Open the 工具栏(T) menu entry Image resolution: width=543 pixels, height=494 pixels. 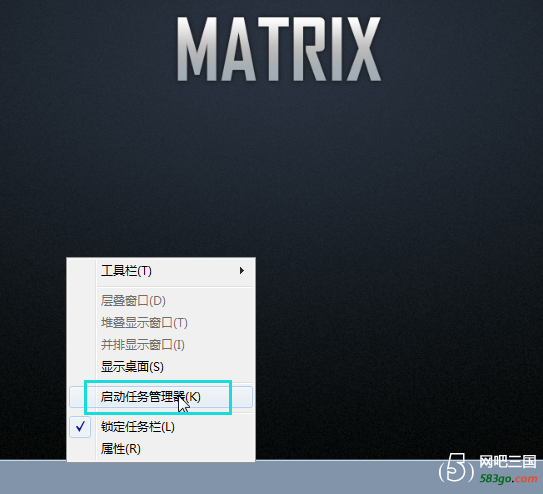pyautogui.click(x=161, y=271)
